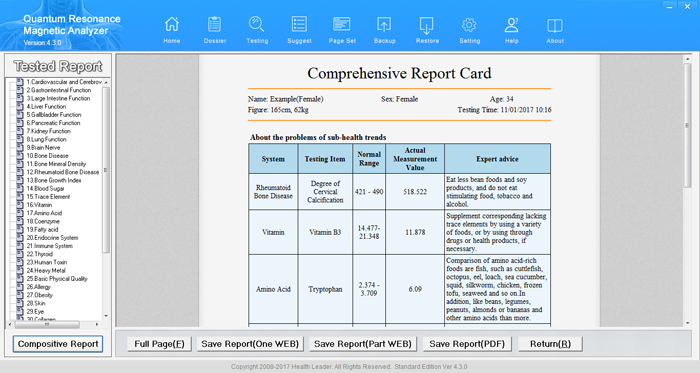
Task: Select Rheumatoid Bone Disease report
Action: coord(62,172)
